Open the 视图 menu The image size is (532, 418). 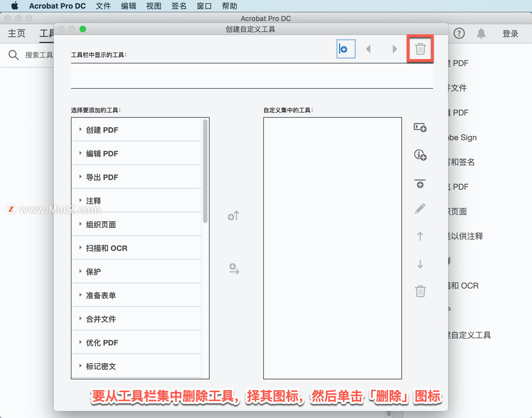click(154, 6)
